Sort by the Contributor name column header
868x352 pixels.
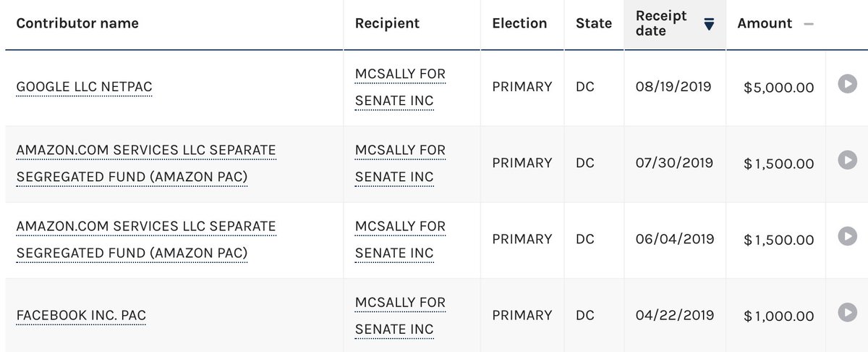[x=77, y=23]
